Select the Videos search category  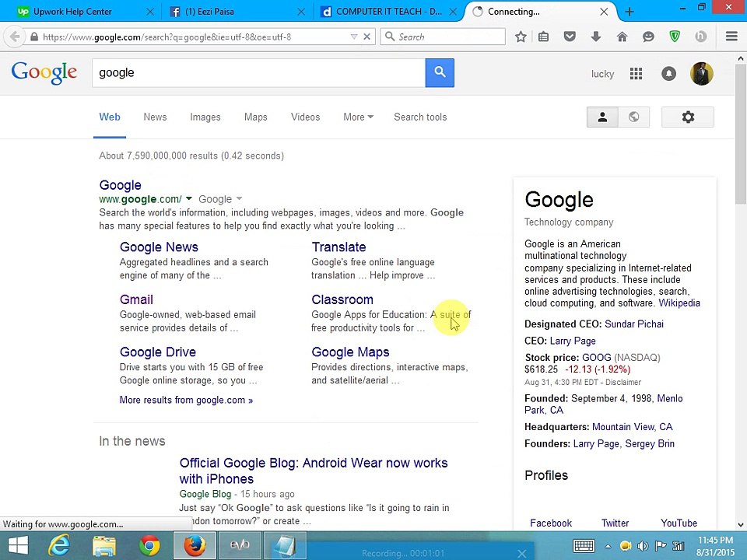click(x=305, y=117)
